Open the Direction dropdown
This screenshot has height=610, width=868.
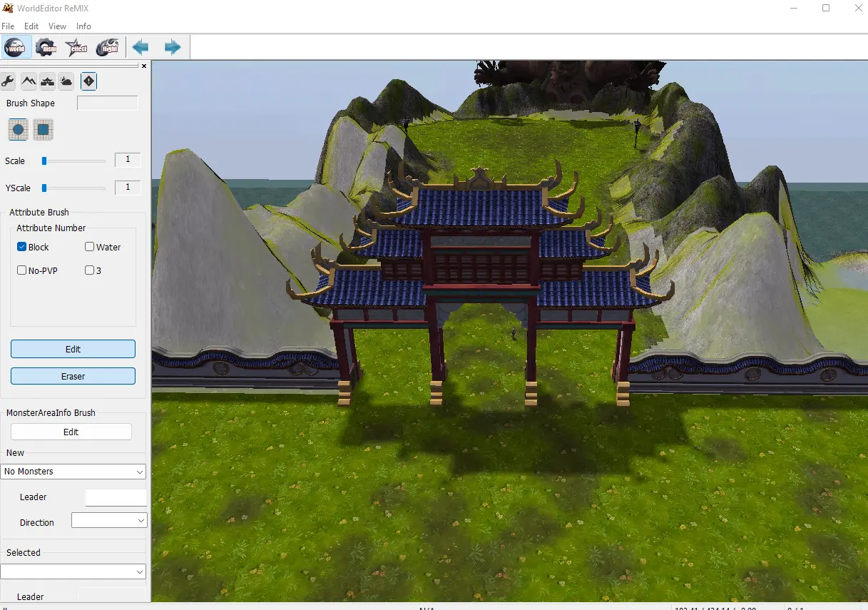(109, 522)
